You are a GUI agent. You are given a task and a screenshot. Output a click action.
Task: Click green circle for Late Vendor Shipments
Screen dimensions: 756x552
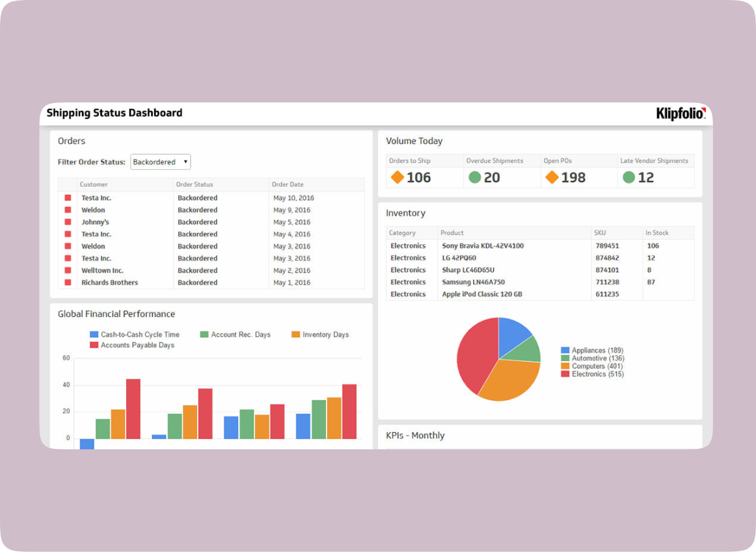[x=628, y=177]
